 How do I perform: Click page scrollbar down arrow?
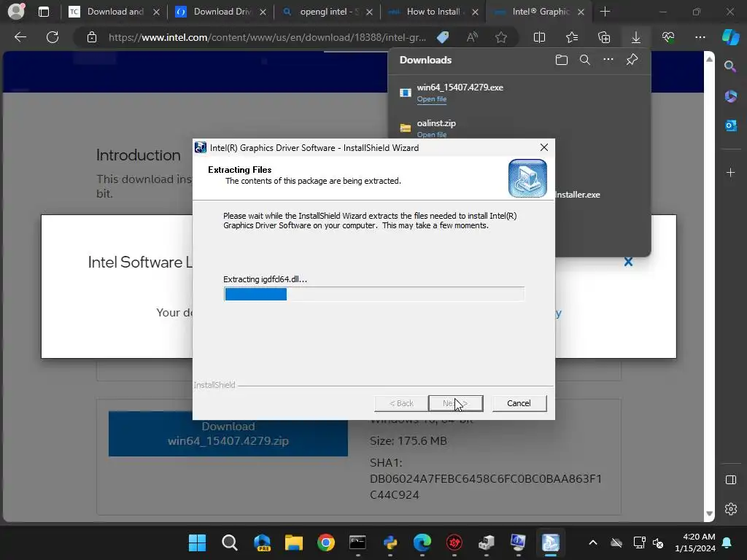709,513
